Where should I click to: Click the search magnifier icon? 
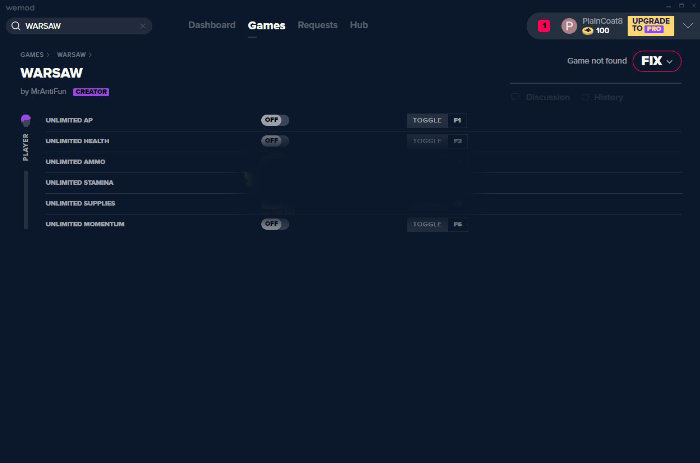point(16,26)
